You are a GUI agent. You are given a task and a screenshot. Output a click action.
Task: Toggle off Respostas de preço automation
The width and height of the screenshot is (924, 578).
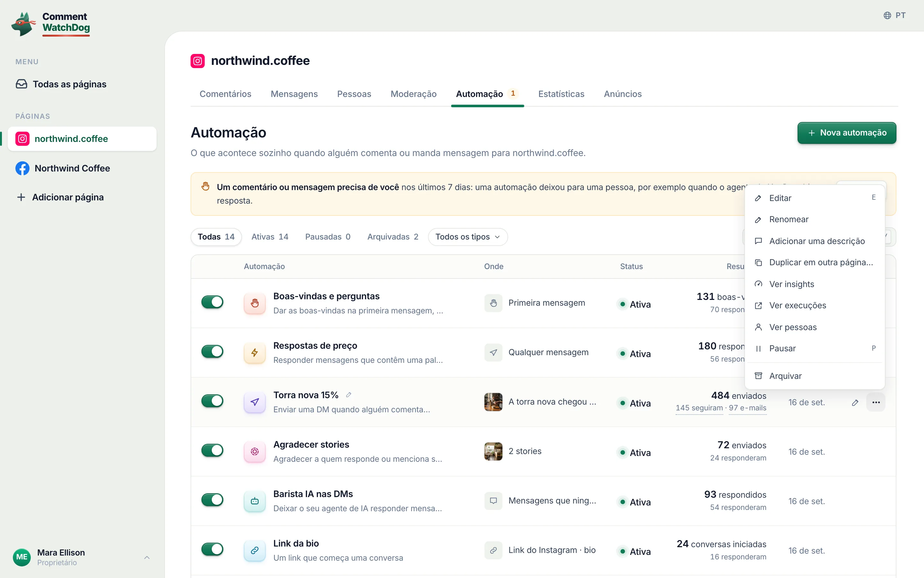click(212, 351)
